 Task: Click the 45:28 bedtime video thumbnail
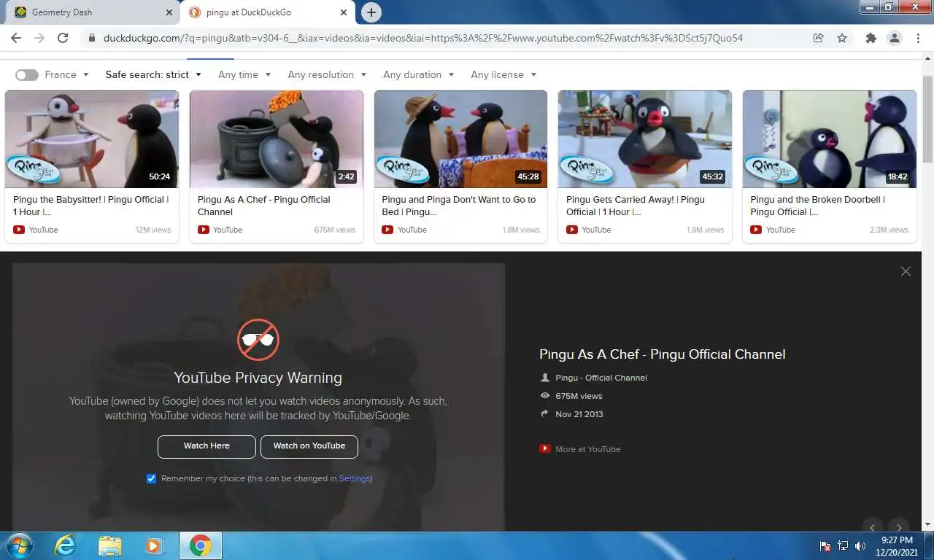460,139
